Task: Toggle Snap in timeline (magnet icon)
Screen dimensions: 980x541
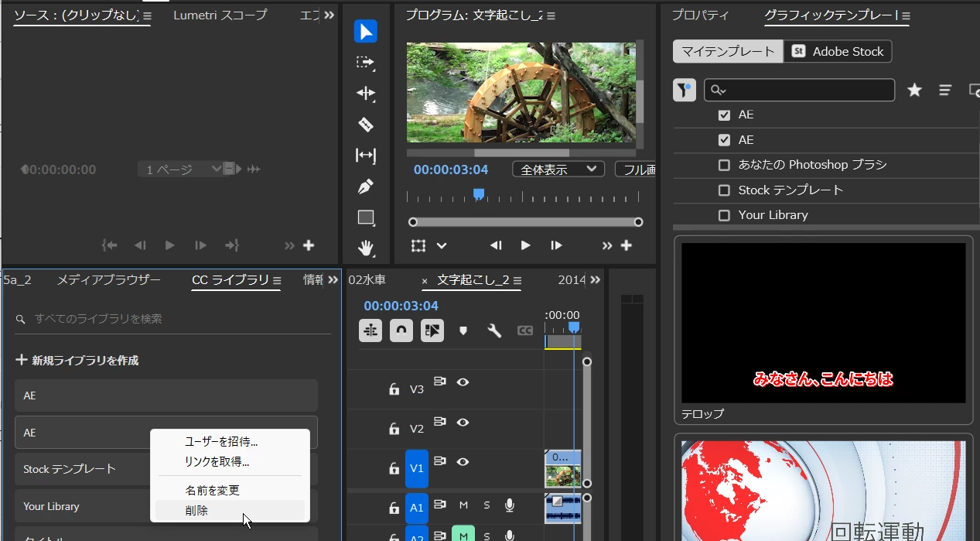Action: pos(401,330)
